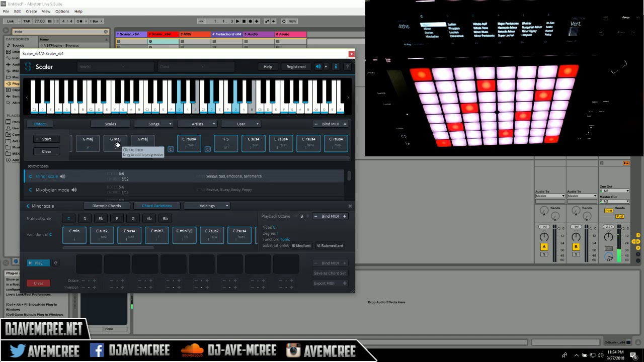Screen dimensions: 644x362
Task: Open Scaler's help question mark icon
Action: coord(347,66)
